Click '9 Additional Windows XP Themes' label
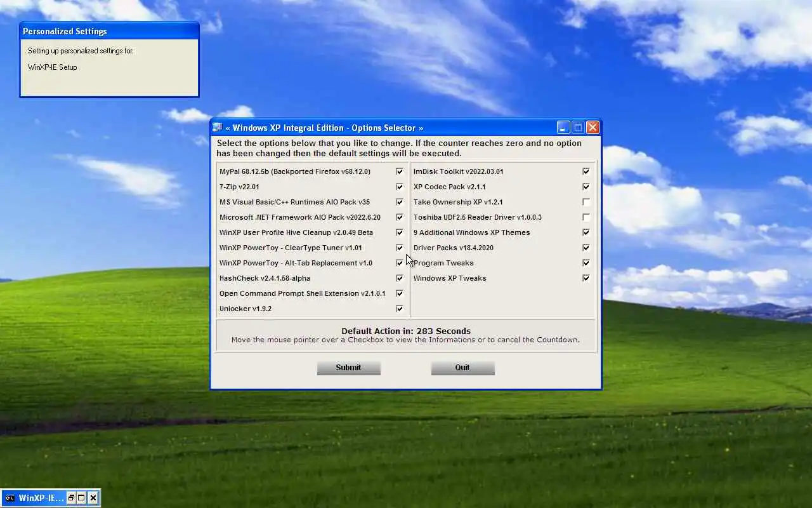Image resolution: width=812 pixels, height=508 pixels. point(472,232)
